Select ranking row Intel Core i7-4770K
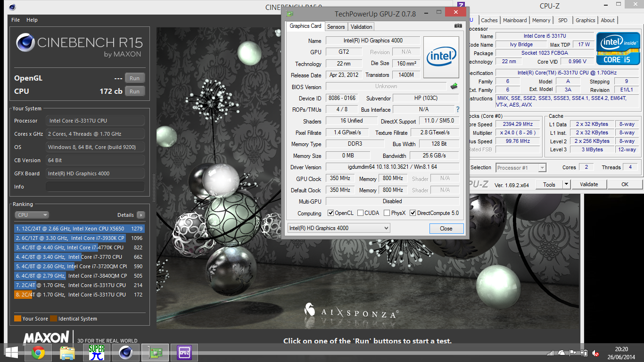The width and height of the screenshot is (644, 362). 79,247
